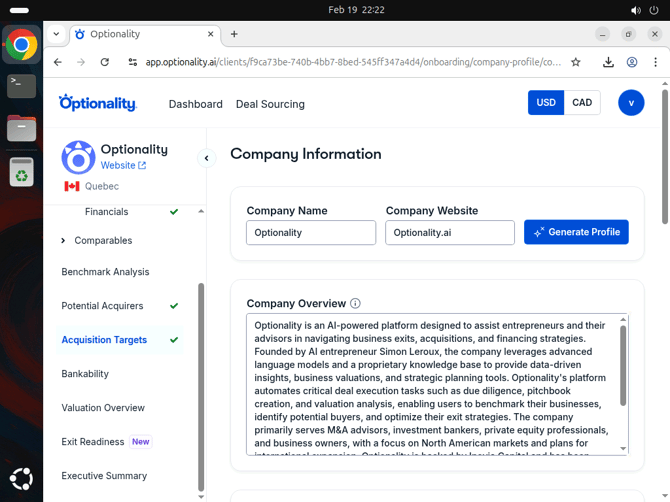Open Ubuntu Show Applications launcher
The width and height of the screenshot is (670, 502).
pyautogui.click(x=21, y=479)
